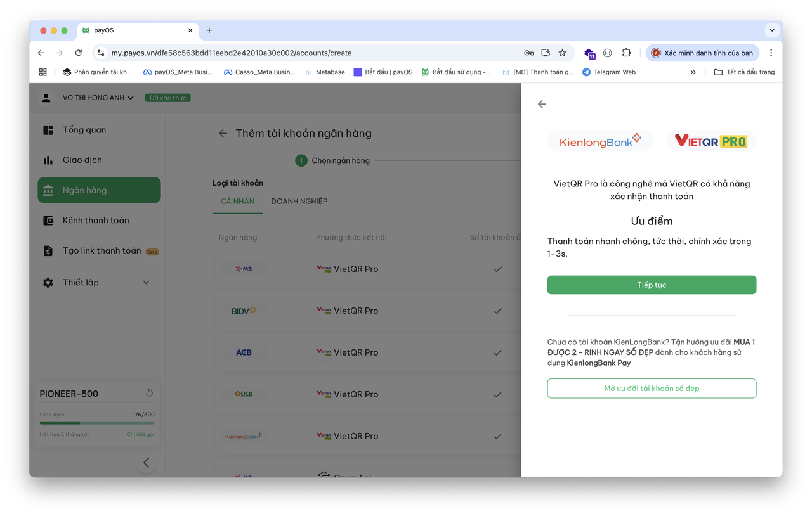
Task: Collapse the sidebar with the chevron button
Action: pyautogui.click(x=146, y=463)
